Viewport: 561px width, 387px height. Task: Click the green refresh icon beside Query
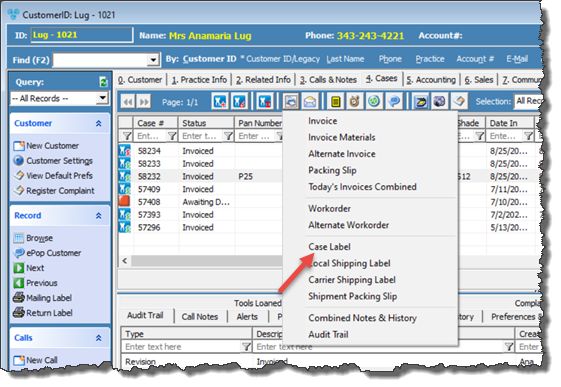(103, 82)
